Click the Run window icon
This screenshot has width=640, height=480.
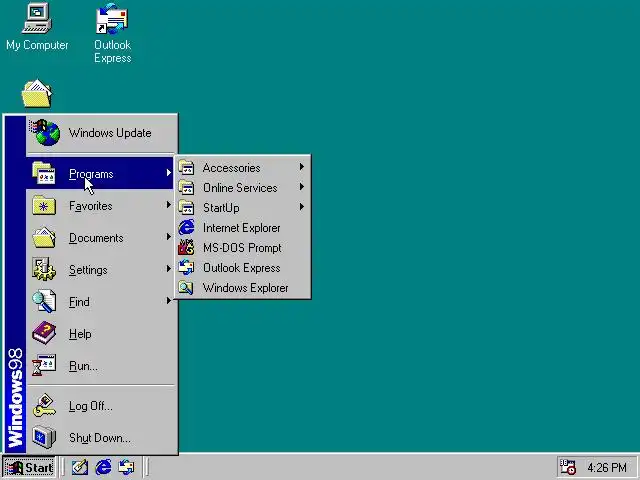point(44,365)
